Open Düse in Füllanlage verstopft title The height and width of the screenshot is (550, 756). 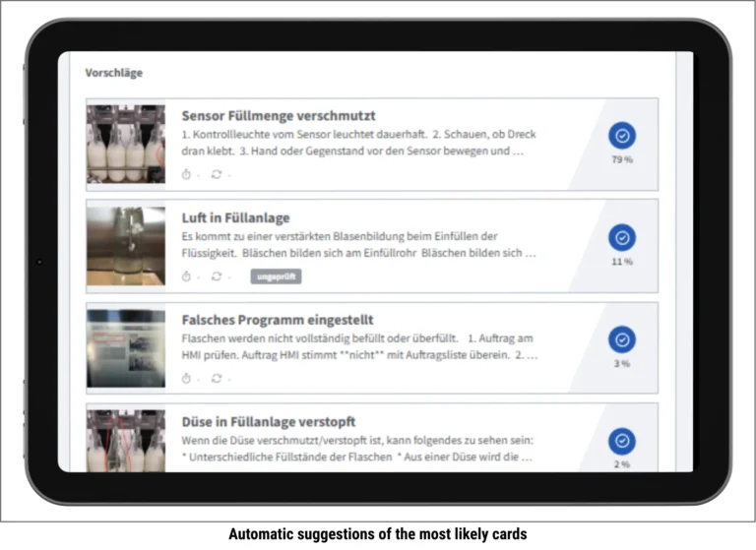(269, 422)
